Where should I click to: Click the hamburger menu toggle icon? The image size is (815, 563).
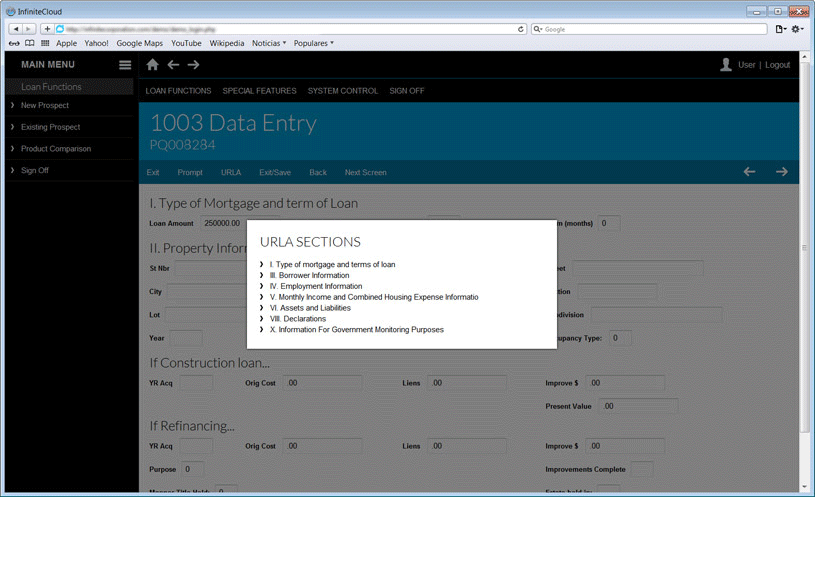click(x=125, y=65)
